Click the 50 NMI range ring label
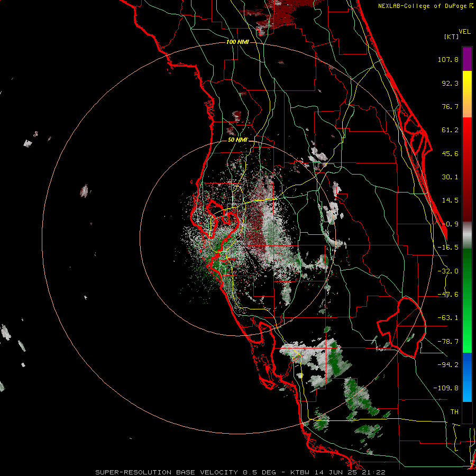Image resolution: width=476 pixels, height=476 pixels. (x=237, y=140)
